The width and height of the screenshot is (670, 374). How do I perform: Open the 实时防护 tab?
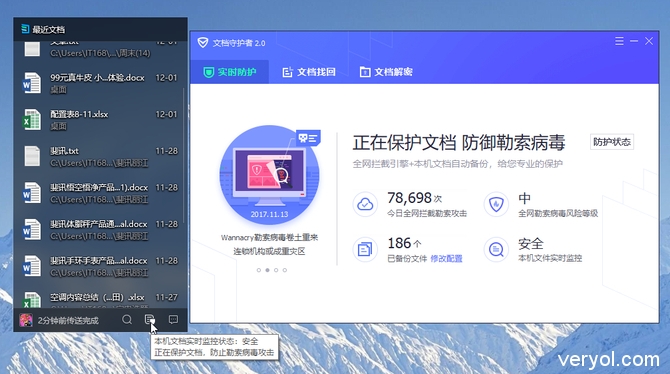point(229,72)
